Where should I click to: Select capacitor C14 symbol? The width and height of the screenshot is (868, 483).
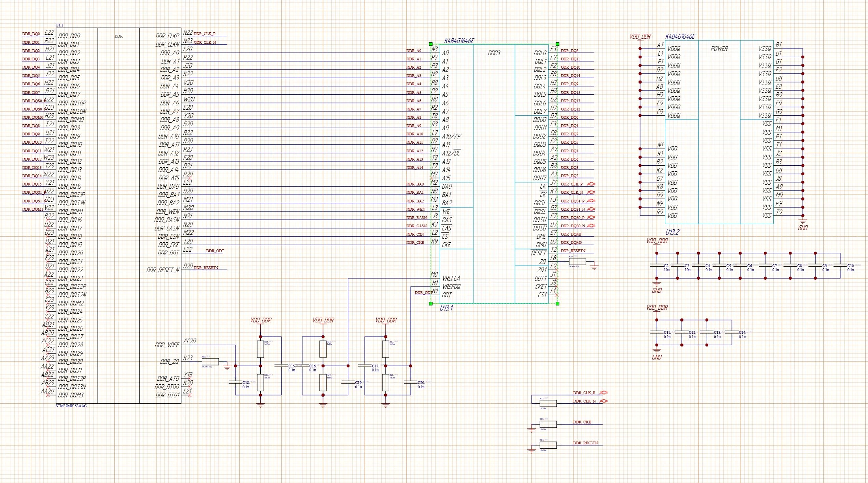click(732, 333)
